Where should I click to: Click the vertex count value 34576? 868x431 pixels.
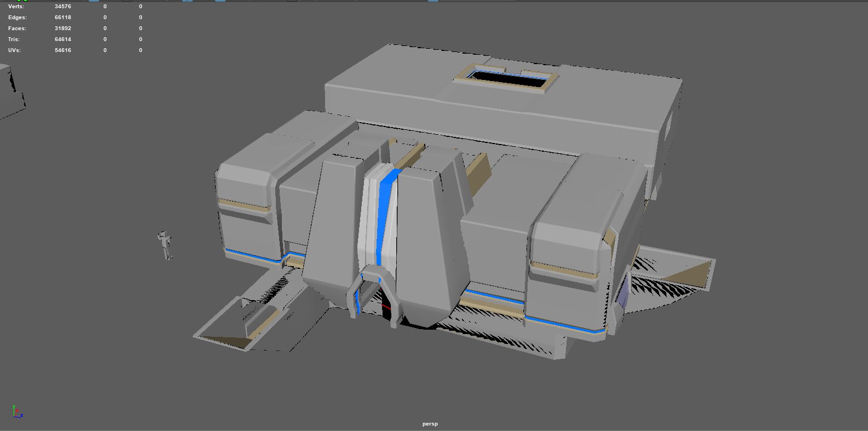63,7
